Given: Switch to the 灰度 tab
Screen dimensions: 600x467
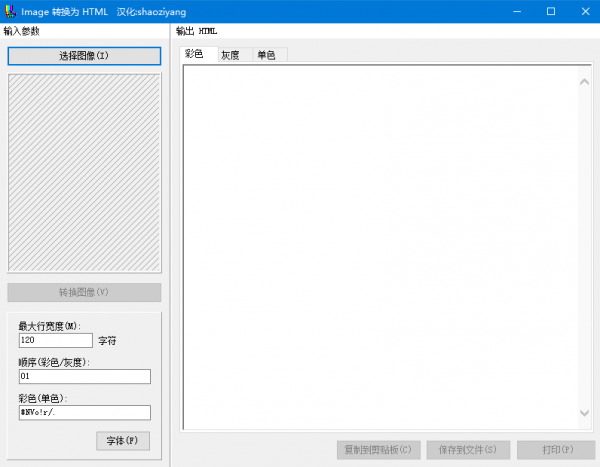Looking at the screenshot, I should (x=235, y=55).
